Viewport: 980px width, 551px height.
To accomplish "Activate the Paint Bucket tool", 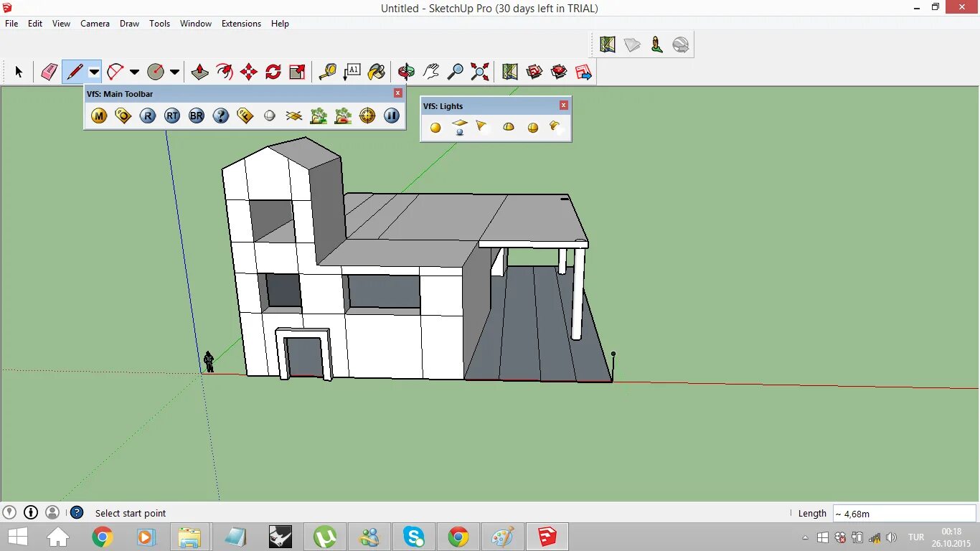I will (x=377, y=72).
